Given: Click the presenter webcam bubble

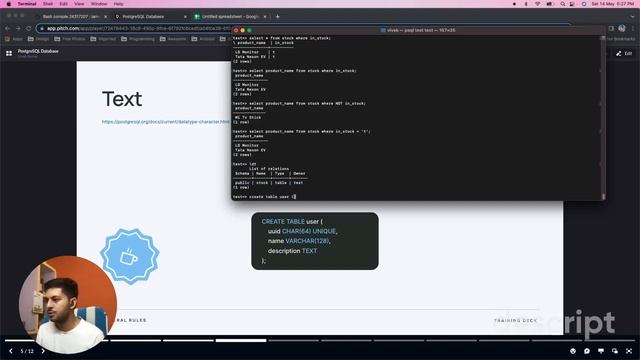Looking at the screenshot, I should coord(68,304).
